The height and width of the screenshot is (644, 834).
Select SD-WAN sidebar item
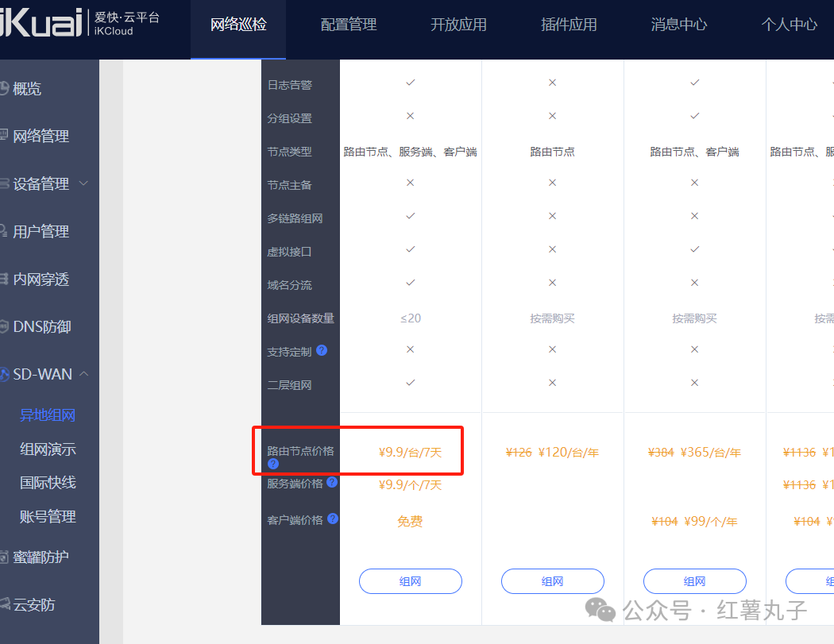pyautogui.click(x=43, y=374)
